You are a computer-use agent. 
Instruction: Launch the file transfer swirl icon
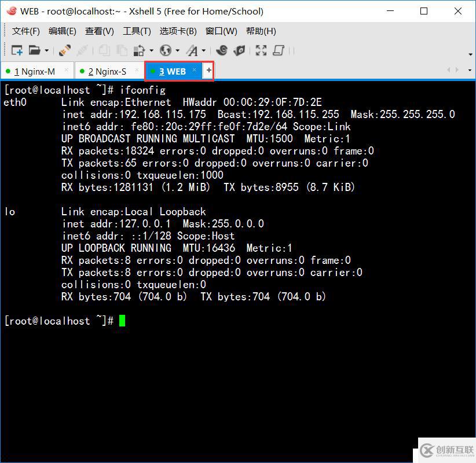pos(222,50)
